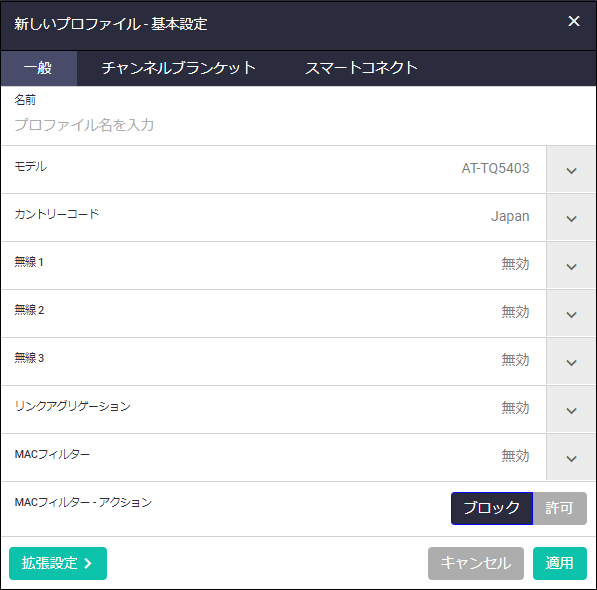Open the 無線3 dropdown chevron
Screen dimensions: 597x590
click(x=571, y=361)
